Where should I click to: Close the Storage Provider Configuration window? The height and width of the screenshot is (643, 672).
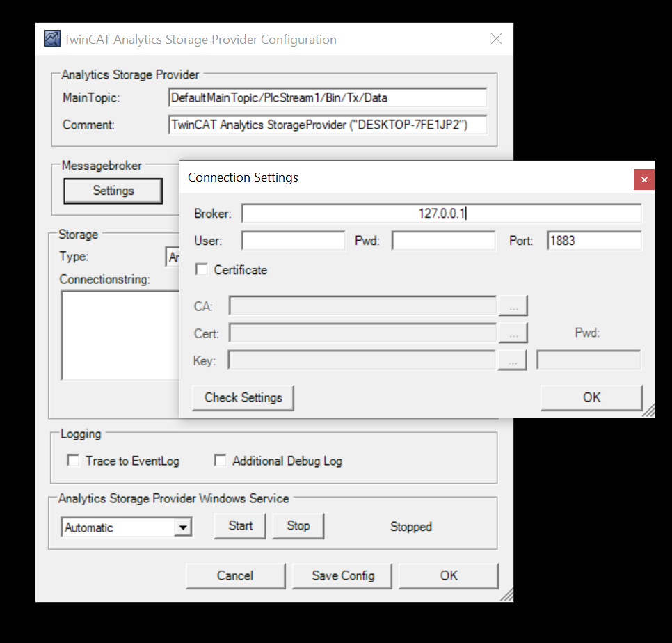pos(496,39)
